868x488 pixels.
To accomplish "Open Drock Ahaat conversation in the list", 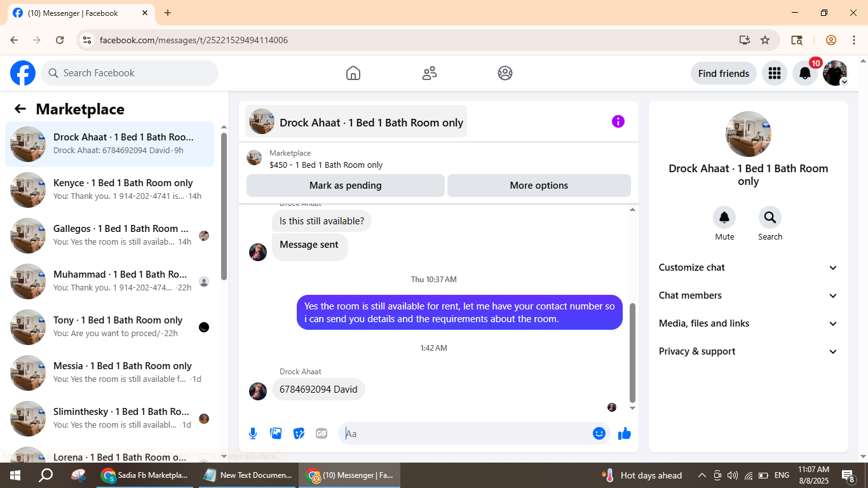I will click(x=109, y=144).
